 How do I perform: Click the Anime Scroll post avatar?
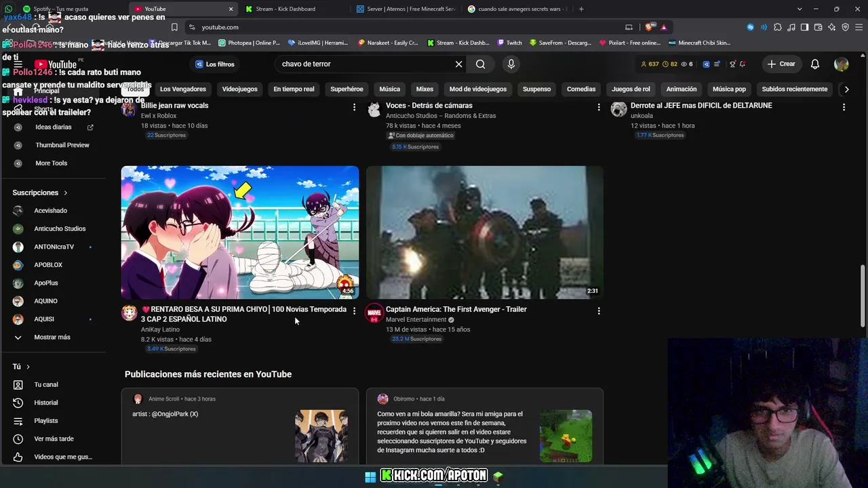138,399
